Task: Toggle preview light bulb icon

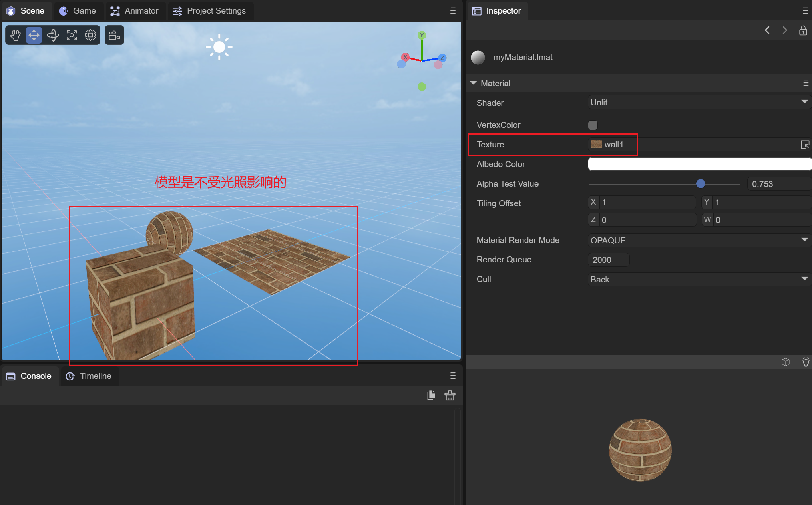Action: click(805, 362)
